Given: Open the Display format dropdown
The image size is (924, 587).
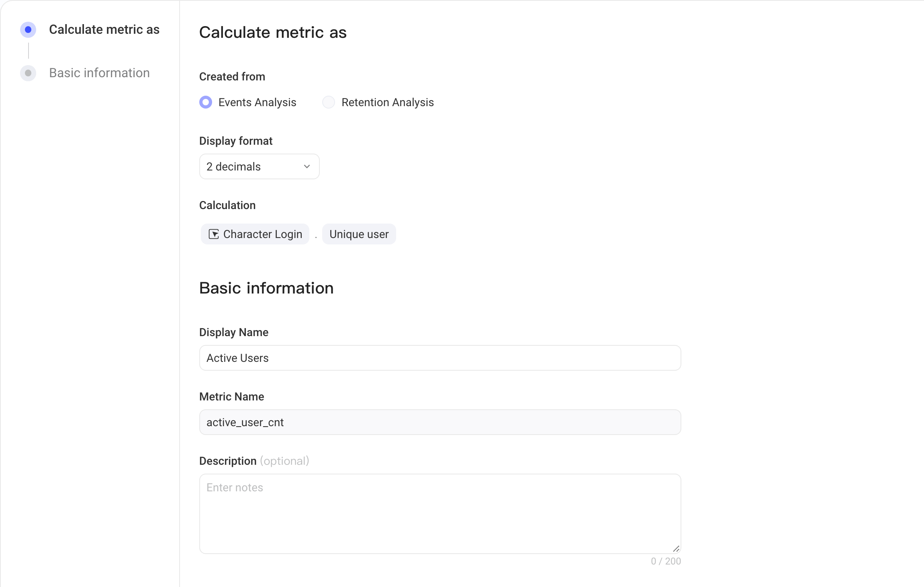Looking at the screenshot, I should pyautogui.click(x=260, y=166).
